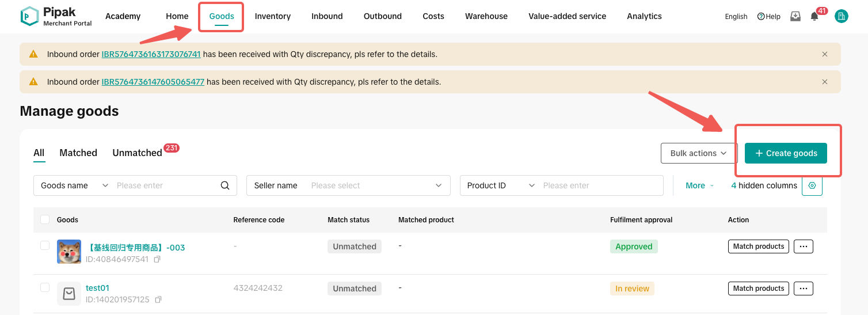
Task: Open the download inbox icon
Action: pyautogui.click(x=795, y=17)
